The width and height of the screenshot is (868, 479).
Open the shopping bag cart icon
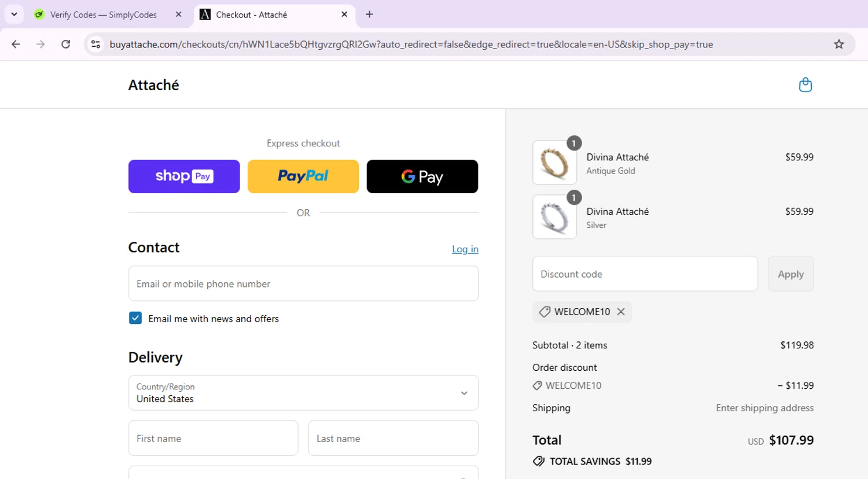(805, 85)
